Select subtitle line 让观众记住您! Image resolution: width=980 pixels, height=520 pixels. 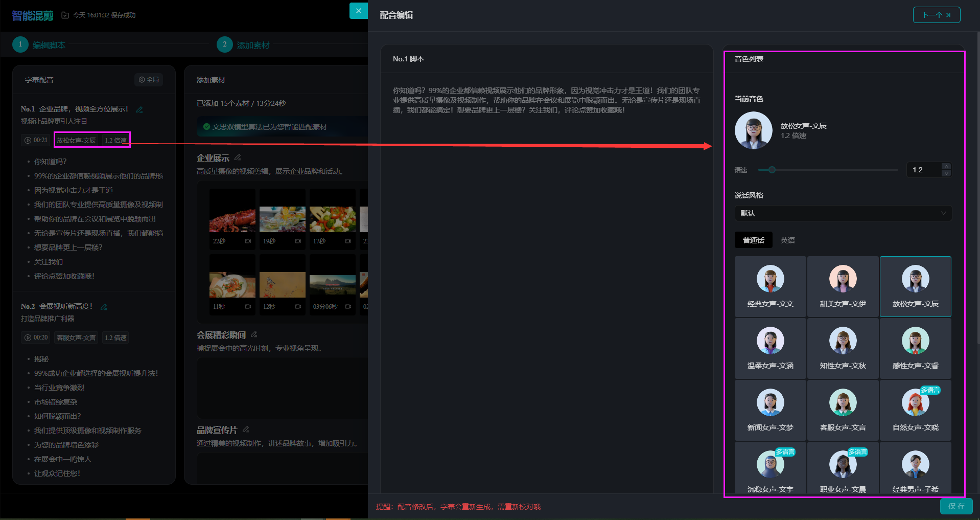pos(57,473)
